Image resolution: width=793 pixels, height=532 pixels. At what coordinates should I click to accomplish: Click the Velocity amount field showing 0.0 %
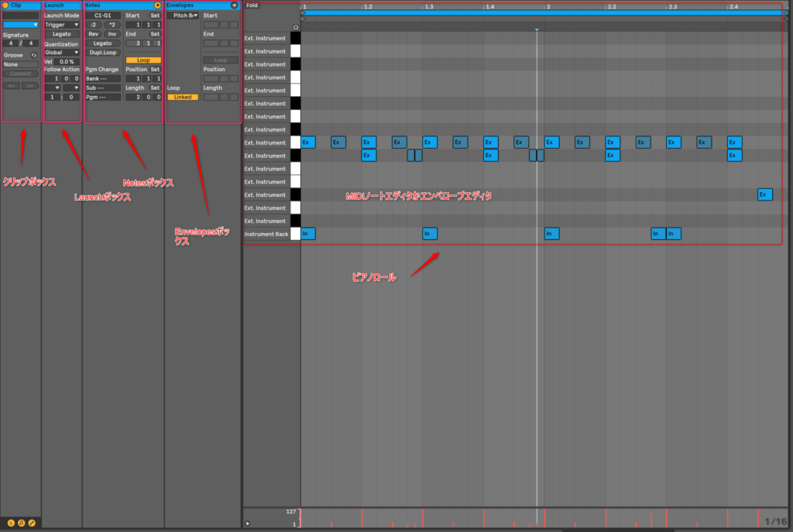tap(67, 61)
